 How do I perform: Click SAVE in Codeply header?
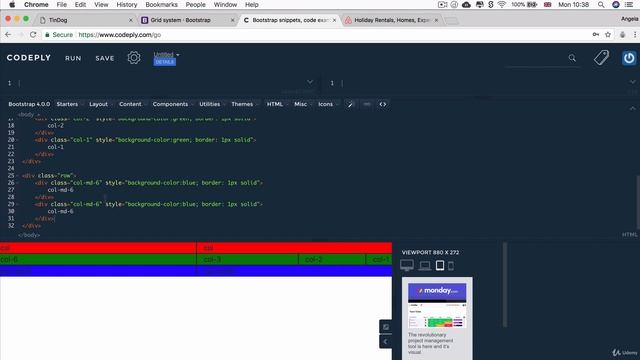pos(105,58)
